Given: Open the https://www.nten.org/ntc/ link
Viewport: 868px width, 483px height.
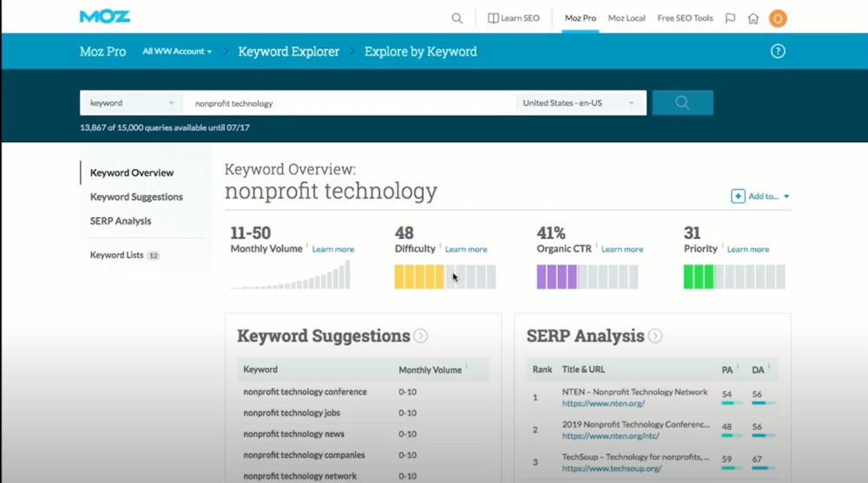Looking at the screenshot, I should (610, 436).
